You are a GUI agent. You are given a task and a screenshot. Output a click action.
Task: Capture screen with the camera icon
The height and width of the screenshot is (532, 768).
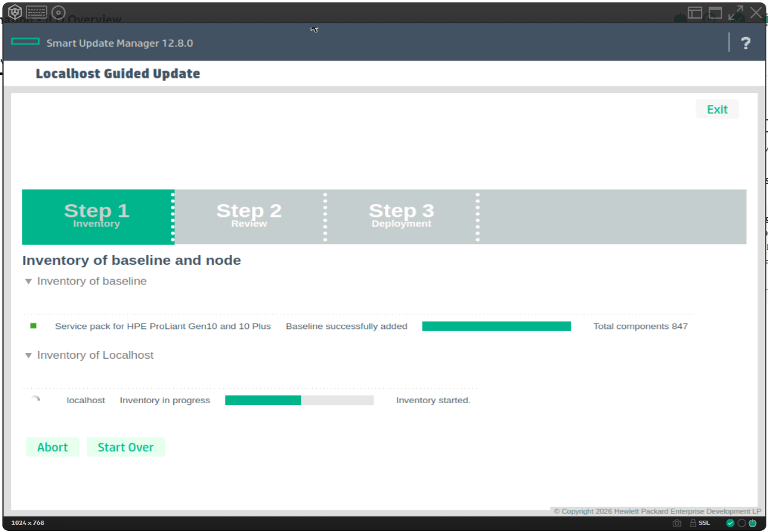coord(677,523)
